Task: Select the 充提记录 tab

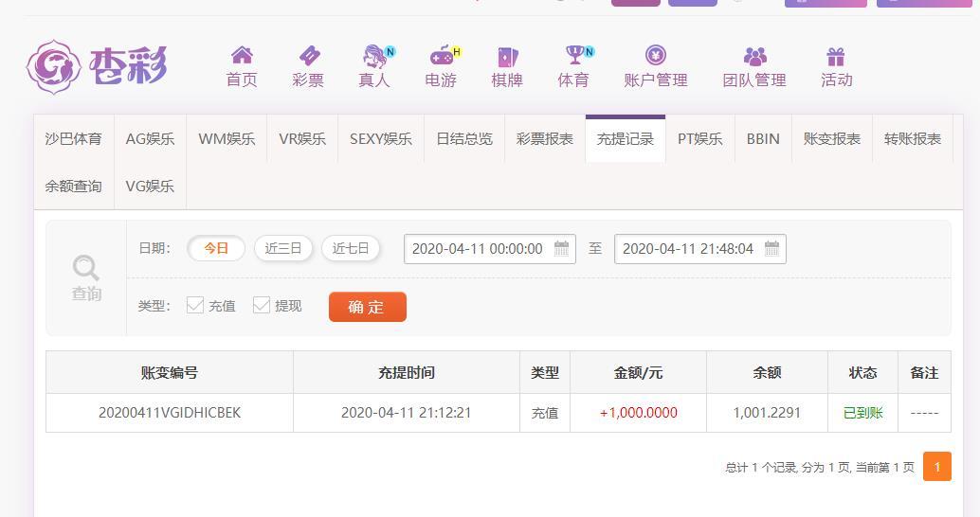Action: point(625,138)
